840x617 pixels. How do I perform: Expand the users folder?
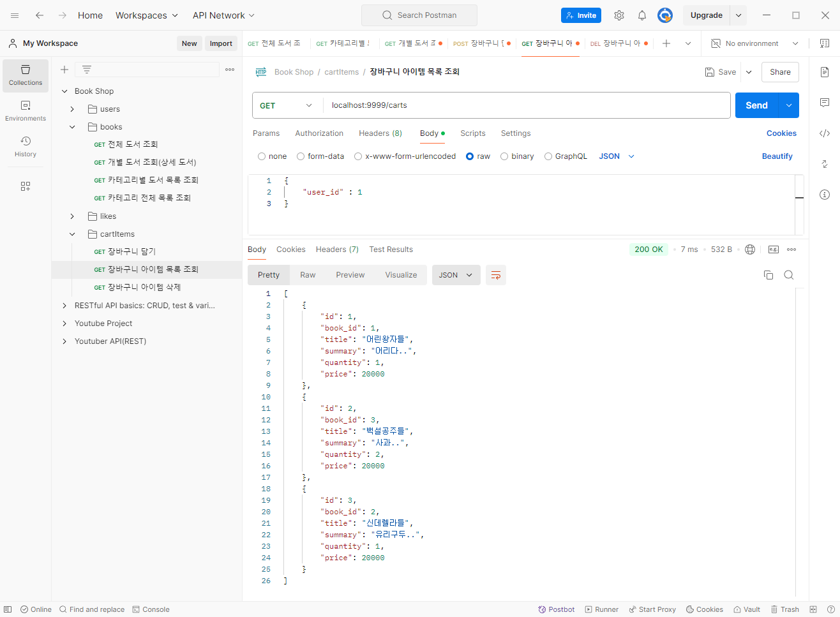(x=72, y=109)
